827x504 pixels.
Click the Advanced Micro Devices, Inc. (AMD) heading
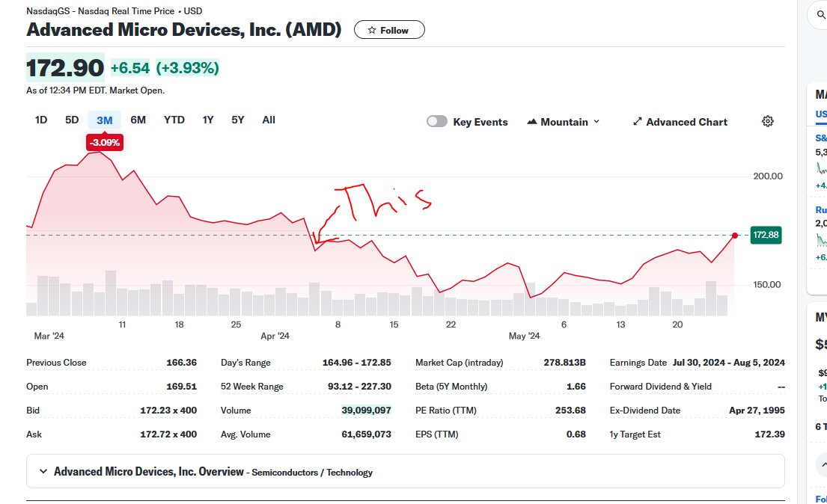pos(184,29)
